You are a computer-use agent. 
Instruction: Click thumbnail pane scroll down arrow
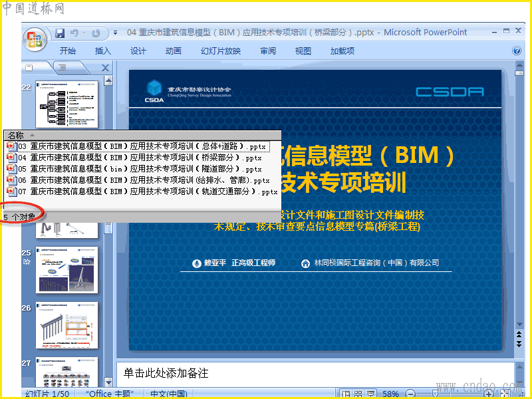pos(108,382)
